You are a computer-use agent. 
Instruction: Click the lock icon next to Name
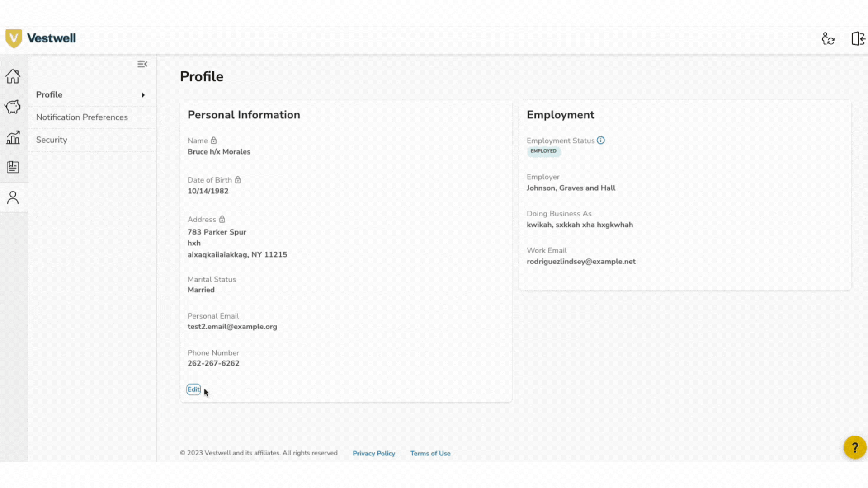click(x=214, y=141)
